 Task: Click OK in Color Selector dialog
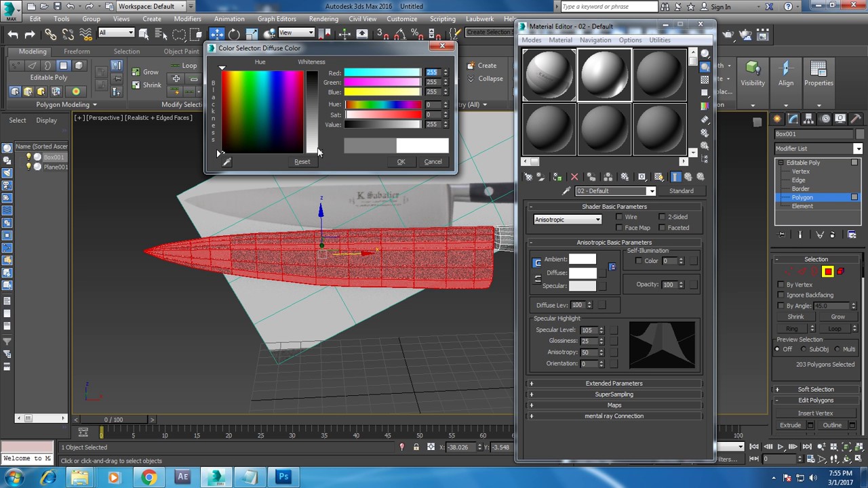click(401, 161)
